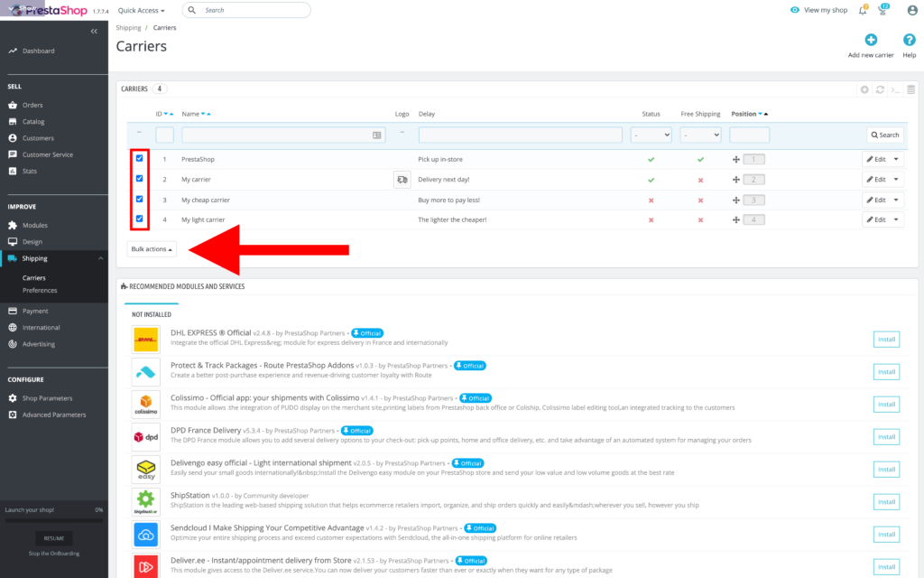Expand edit options arrow for My carrier row
Image resolution: width=924 pixels, height=578 pixels.
pos(896,180)
